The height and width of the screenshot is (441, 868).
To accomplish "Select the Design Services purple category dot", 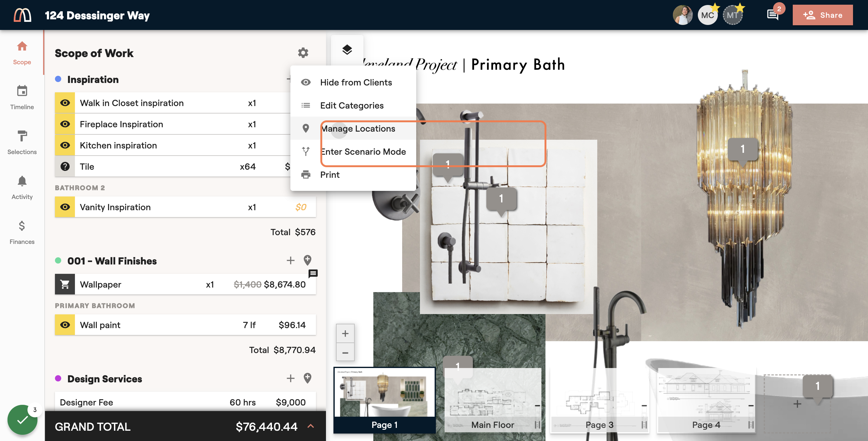I will [x=58, y=378].
